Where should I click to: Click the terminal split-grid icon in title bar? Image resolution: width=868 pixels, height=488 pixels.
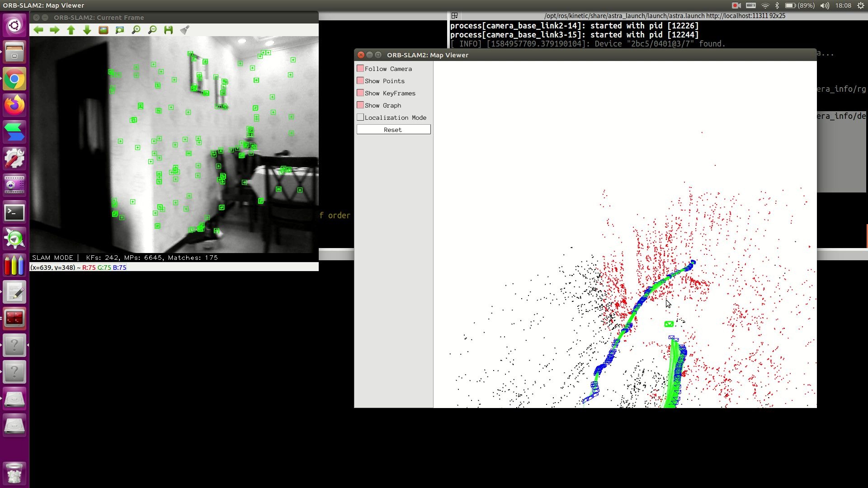pyautogui.click(x=454, y=16)
